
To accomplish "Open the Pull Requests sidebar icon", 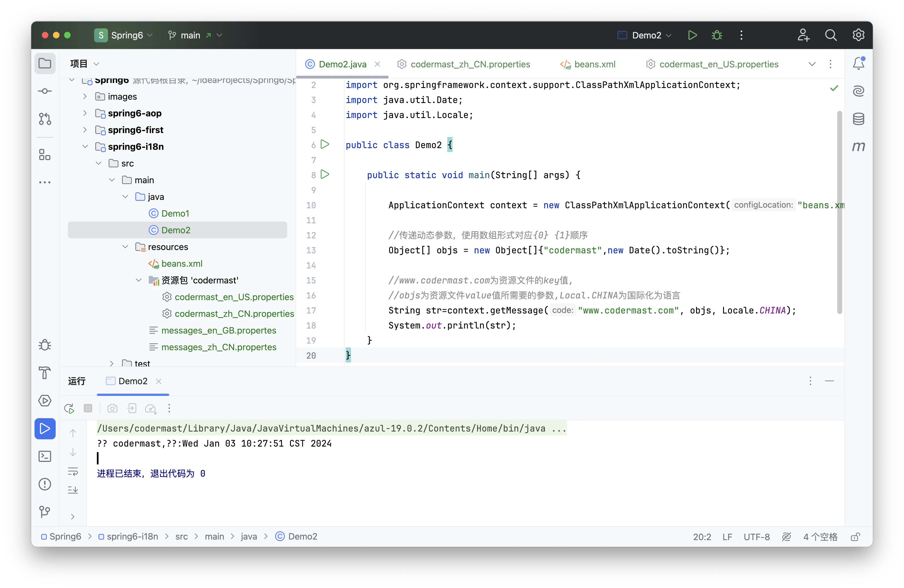I will tap(45, 119).
